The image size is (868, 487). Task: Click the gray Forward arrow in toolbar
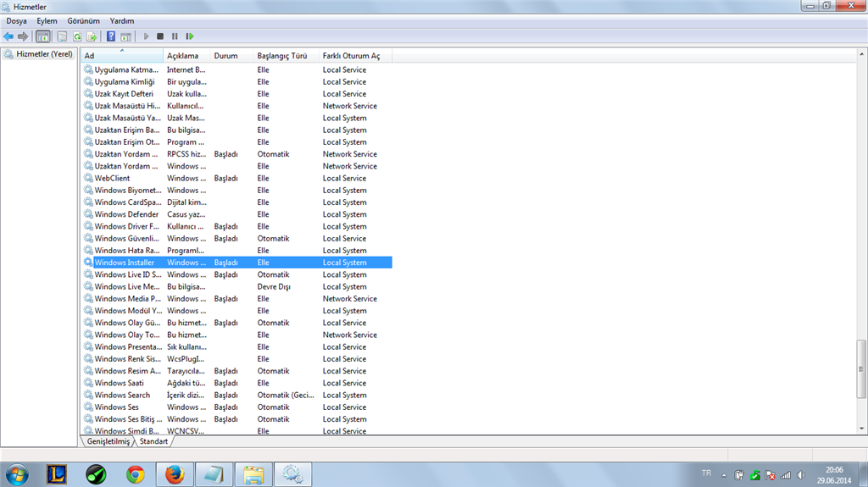pos(23,36)
